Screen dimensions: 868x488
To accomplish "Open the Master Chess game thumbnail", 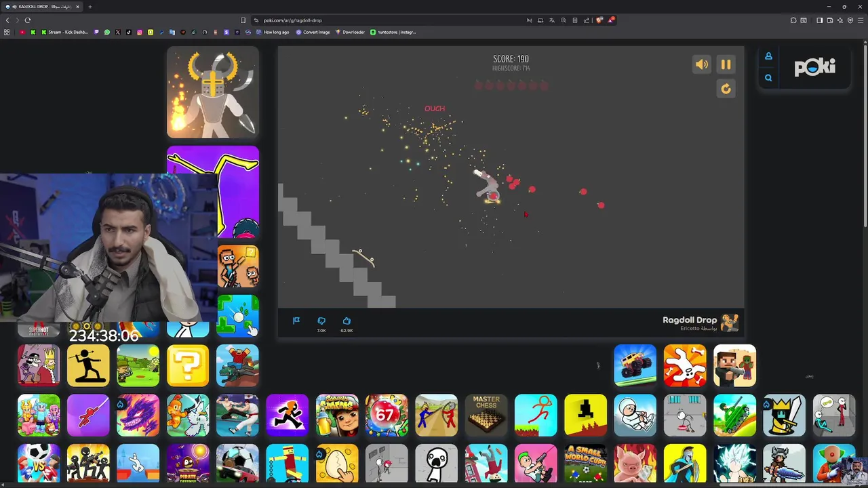I will [x=486, y=415].
